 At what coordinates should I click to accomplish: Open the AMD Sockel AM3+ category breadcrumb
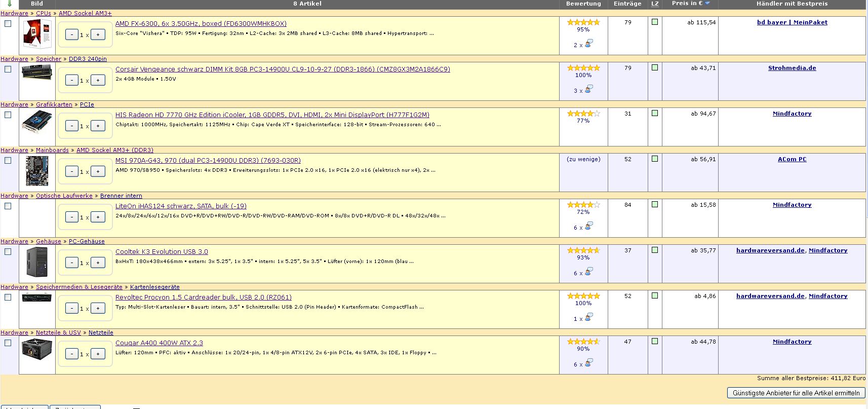85,13
